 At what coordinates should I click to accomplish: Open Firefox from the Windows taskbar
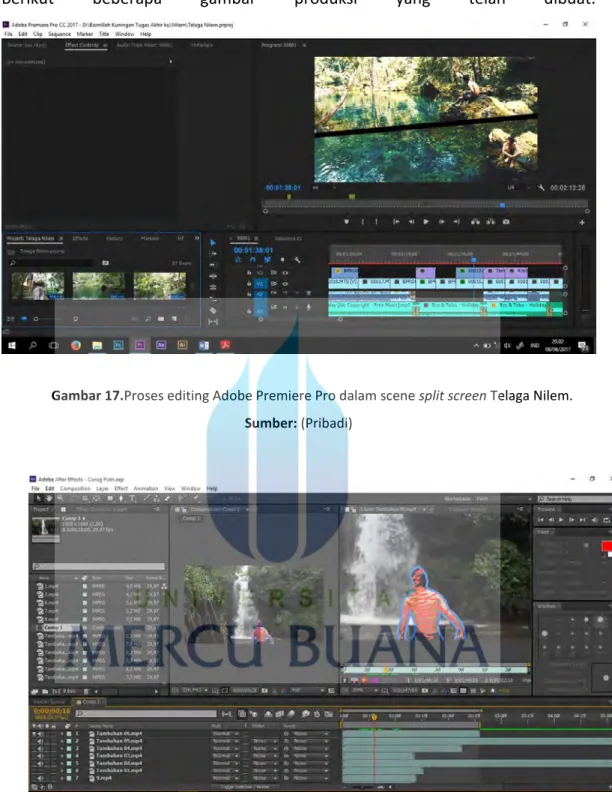tap(76, 345)
